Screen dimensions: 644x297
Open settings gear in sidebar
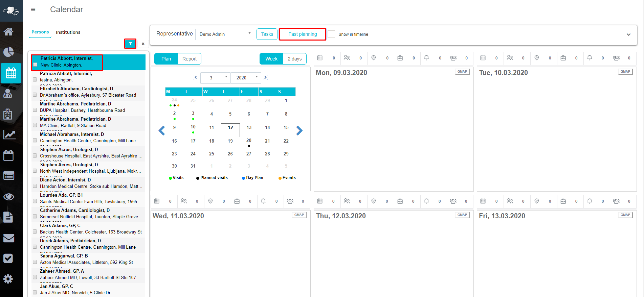8,279
